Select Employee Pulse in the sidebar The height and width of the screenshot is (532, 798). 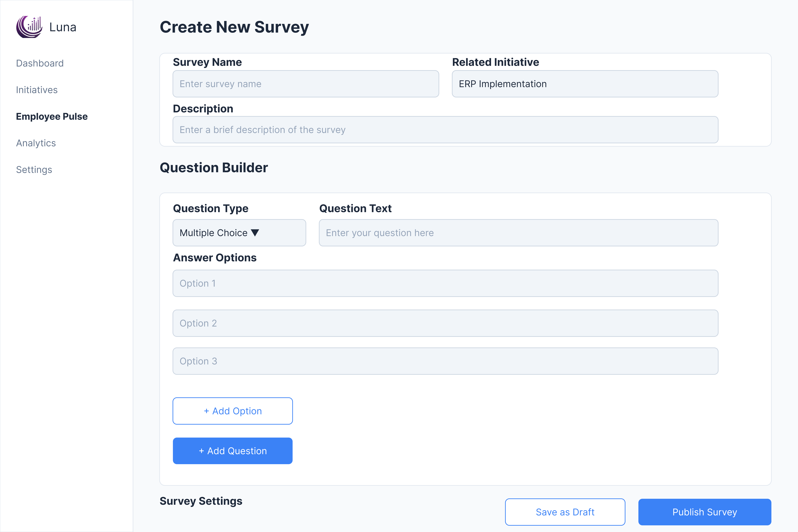(x=52, y=116)
